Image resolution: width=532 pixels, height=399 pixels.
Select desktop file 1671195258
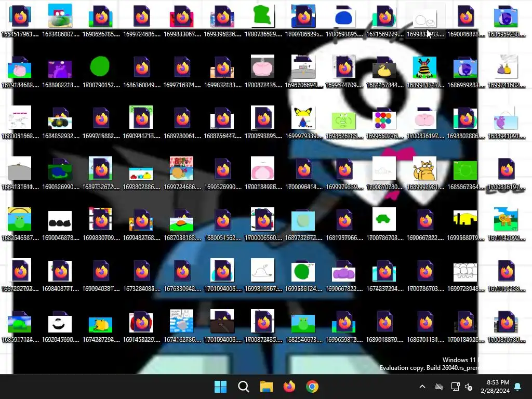(x=506, y=275)
